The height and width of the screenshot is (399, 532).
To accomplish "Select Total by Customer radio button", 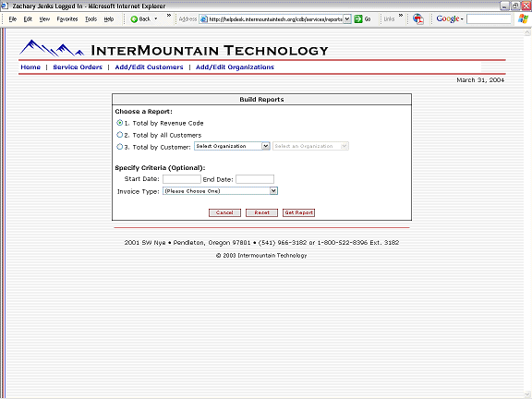I will 119,147.
